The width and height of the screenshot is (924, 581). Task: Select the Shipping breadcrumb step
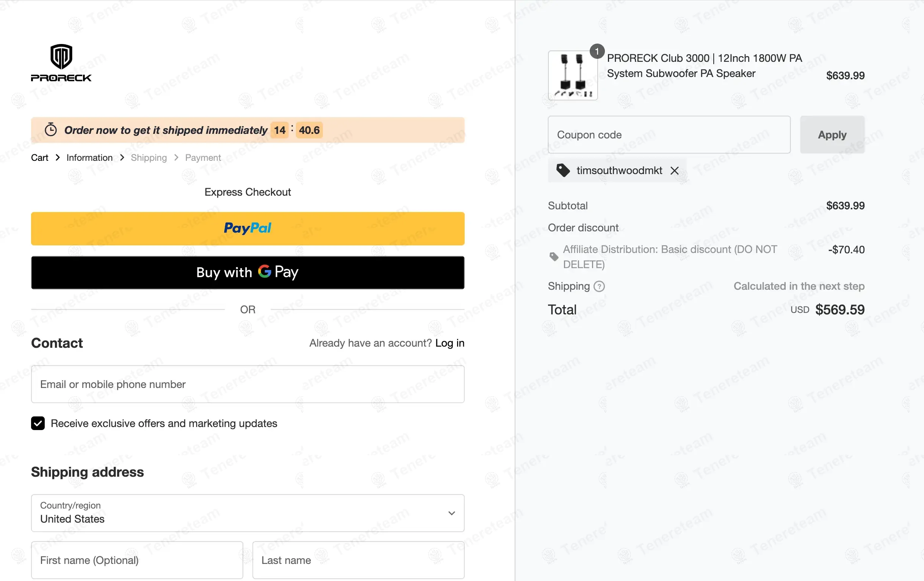click(149, 158)
